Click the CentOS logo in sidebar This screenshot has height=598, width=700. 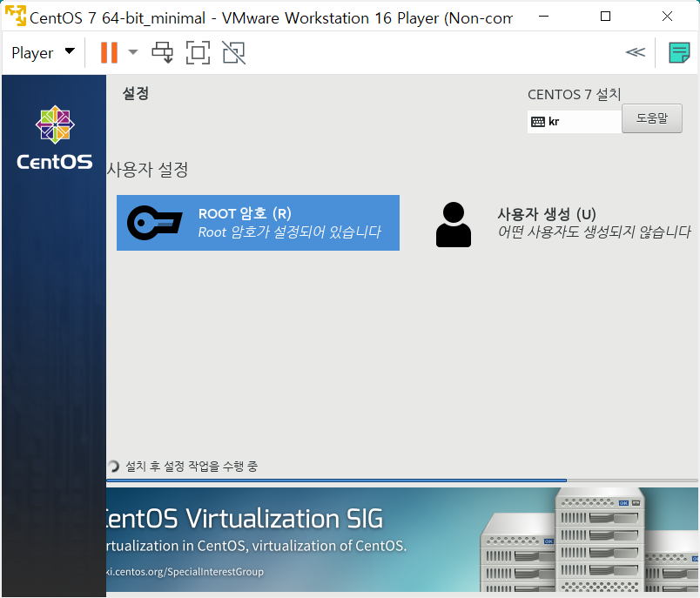pyautogui.click(x=55, y=138)
